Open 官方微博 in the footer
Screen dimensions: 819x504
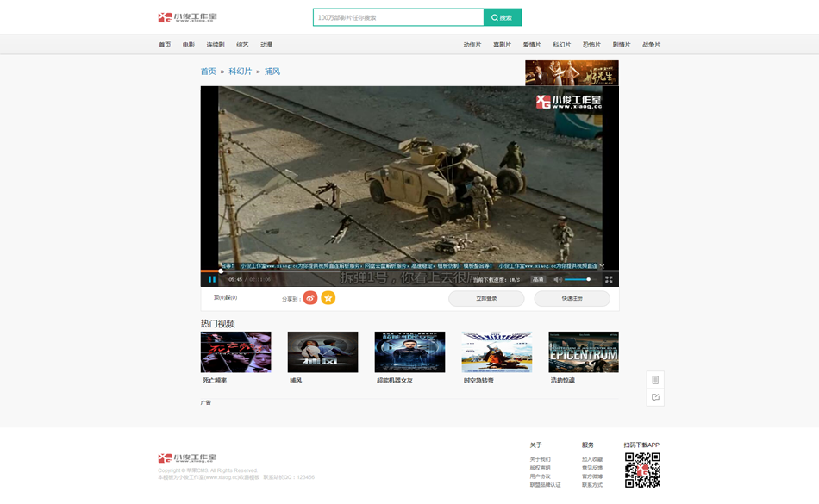(x=592, y=476)
